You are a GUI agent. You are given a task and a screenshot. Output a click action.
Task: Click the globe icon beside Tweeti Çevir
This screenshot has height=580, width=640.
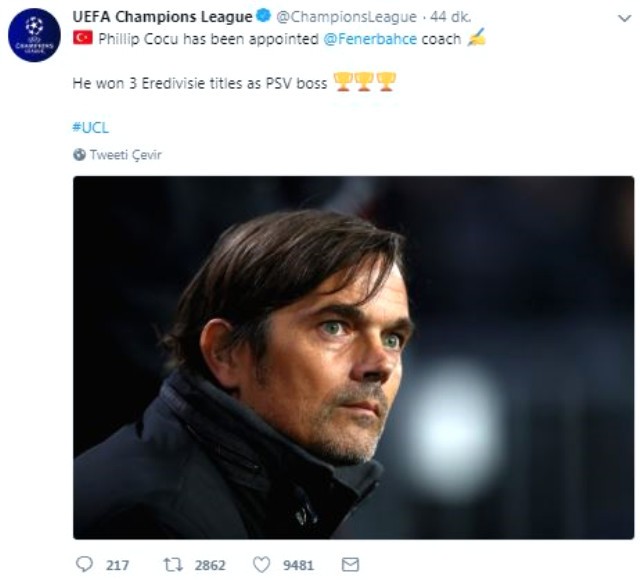pyautogui.click(x=79, y=155)
